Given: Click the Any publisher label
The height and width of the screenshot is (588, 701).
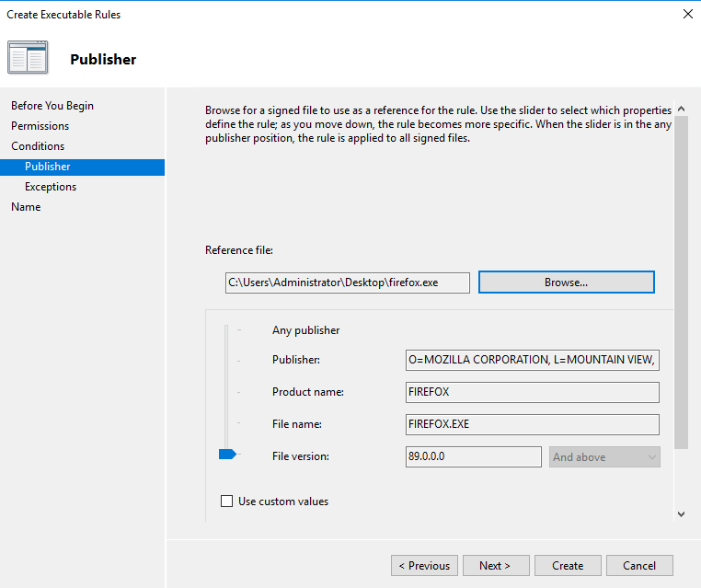Looking at the screenshot, I should coord(305,330).
